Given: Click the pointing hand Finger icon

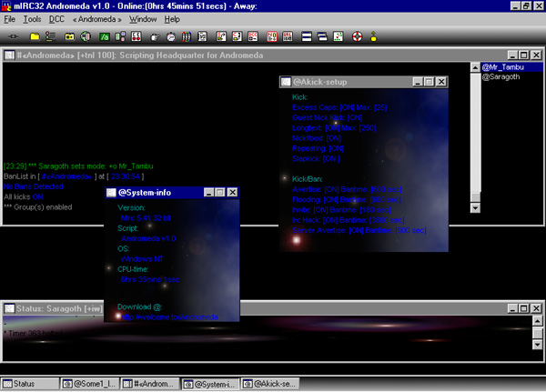Looking at the screenshot, I should 155,36.
